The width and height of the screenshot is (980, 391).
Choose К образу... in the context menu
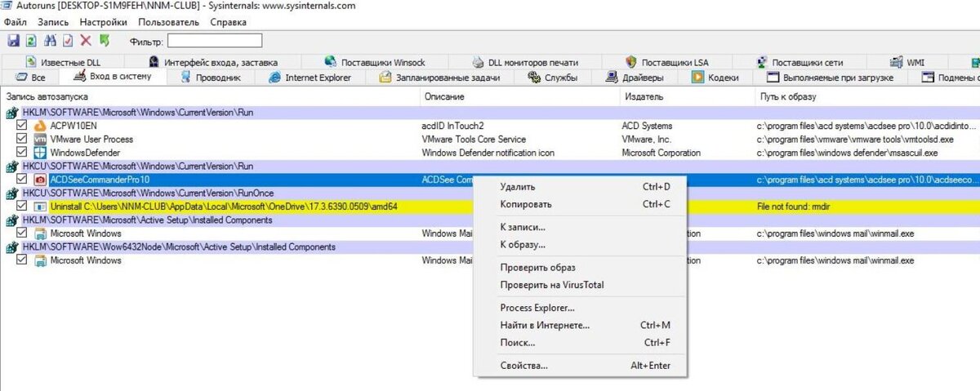coord(581,244)
